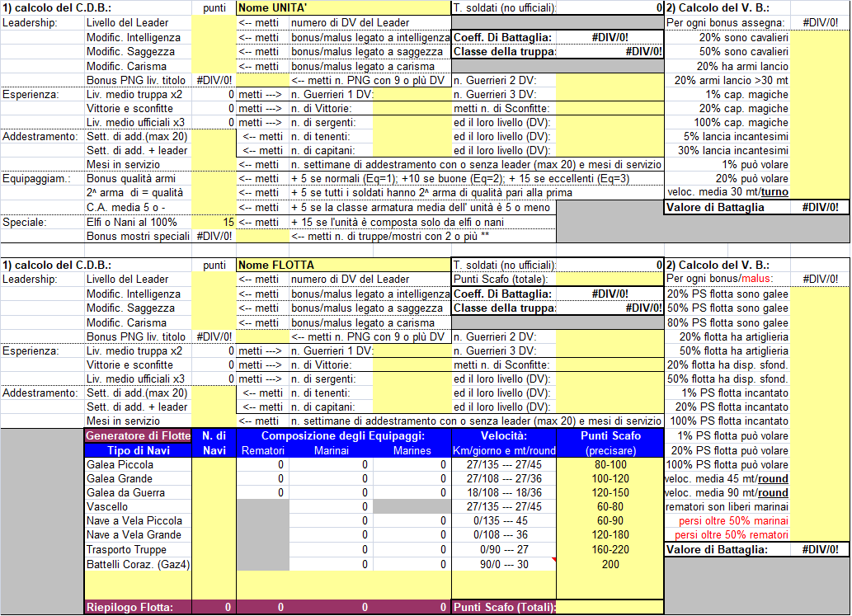Select the '2^ arma di = qualità' cell
Image resolution: width=852 pixels, height=616 pixels.
coord(138,193)
